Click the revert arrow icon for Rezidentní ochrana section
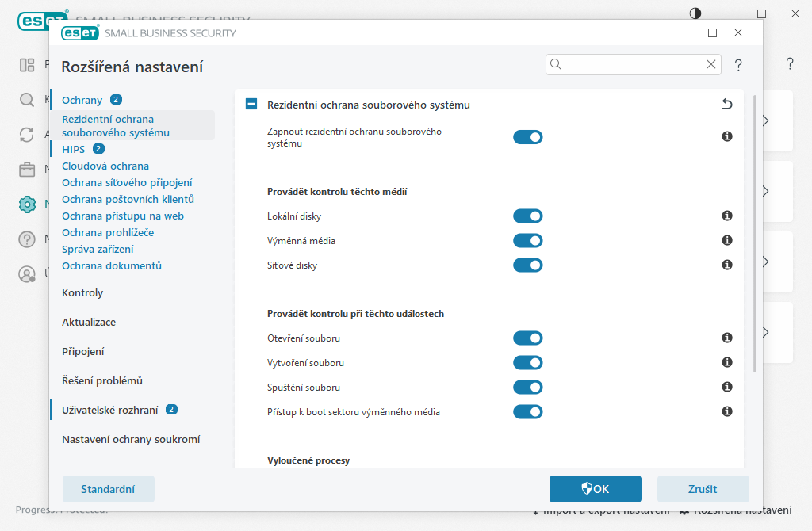 click(726, 105)
